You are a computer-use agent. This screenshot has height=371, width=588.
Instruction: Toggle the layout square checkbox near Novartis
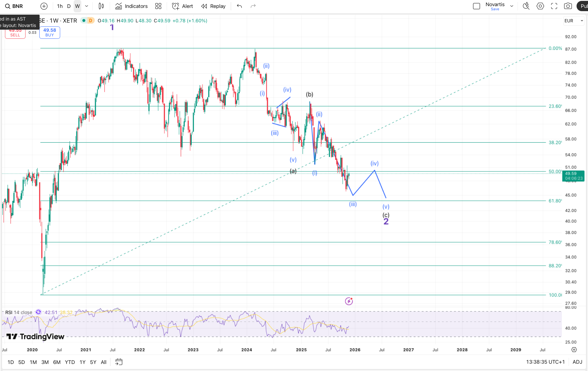click(x=477, y=6)
